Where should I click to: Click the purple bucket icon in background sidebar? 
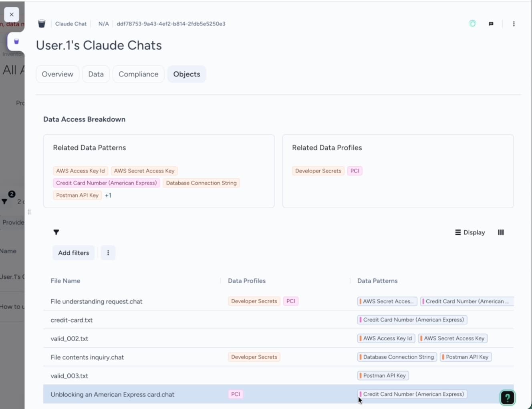16,42
